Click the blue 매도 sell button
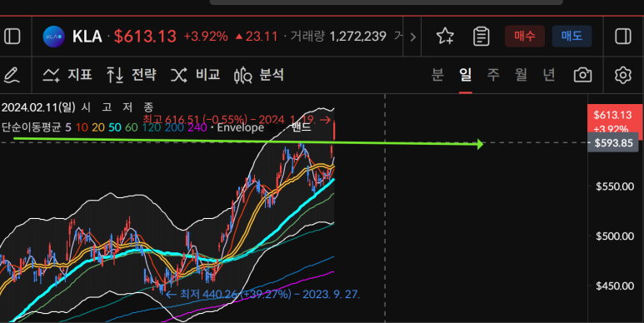 pyautogui.click(x=572, y=36)
